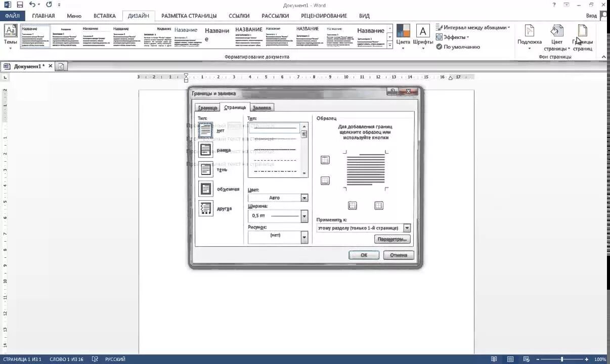Click the new document tab icon
Screen dimensions: 610x364
point(60,66)
